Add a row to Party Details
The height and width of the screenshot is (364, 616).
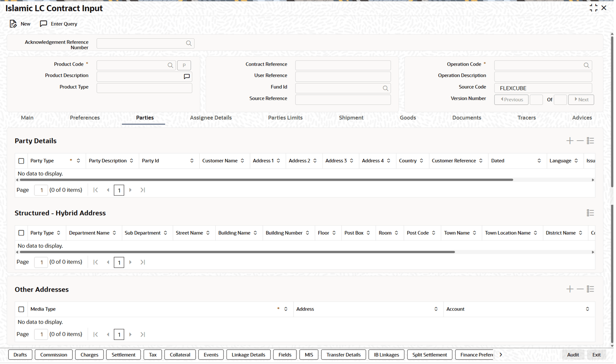570,141
